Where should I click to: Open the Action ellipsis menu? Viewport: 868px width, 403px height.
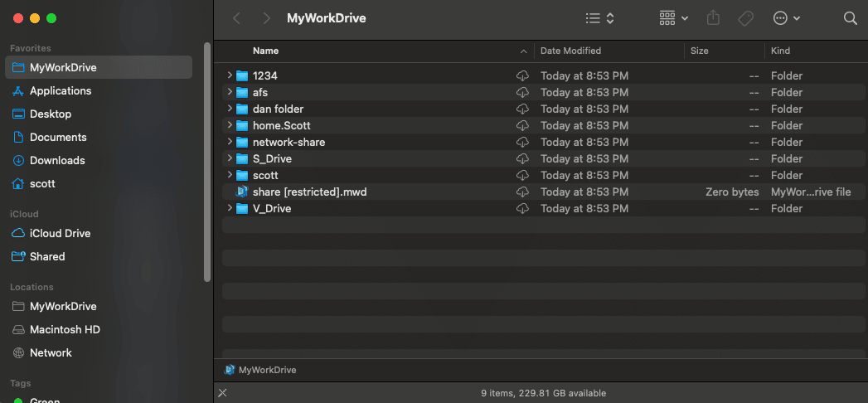[786, 18]
